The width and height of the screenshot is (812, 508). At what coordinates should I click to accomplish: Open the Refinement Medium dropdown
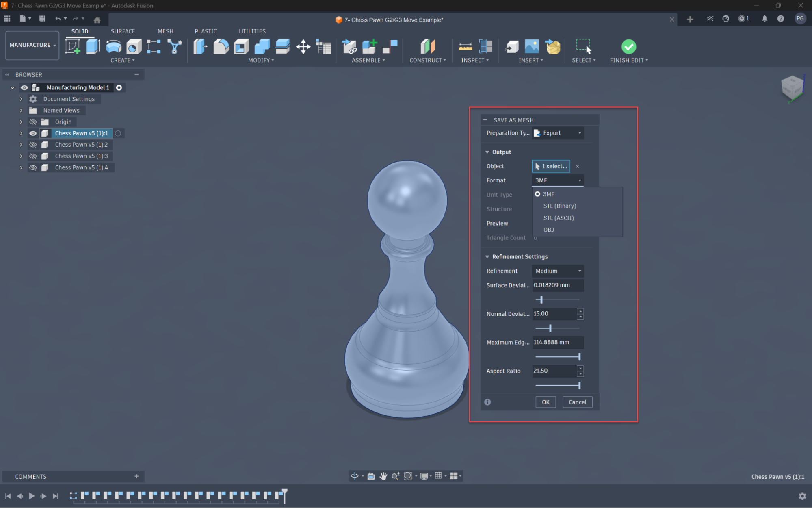coord(558,271)
